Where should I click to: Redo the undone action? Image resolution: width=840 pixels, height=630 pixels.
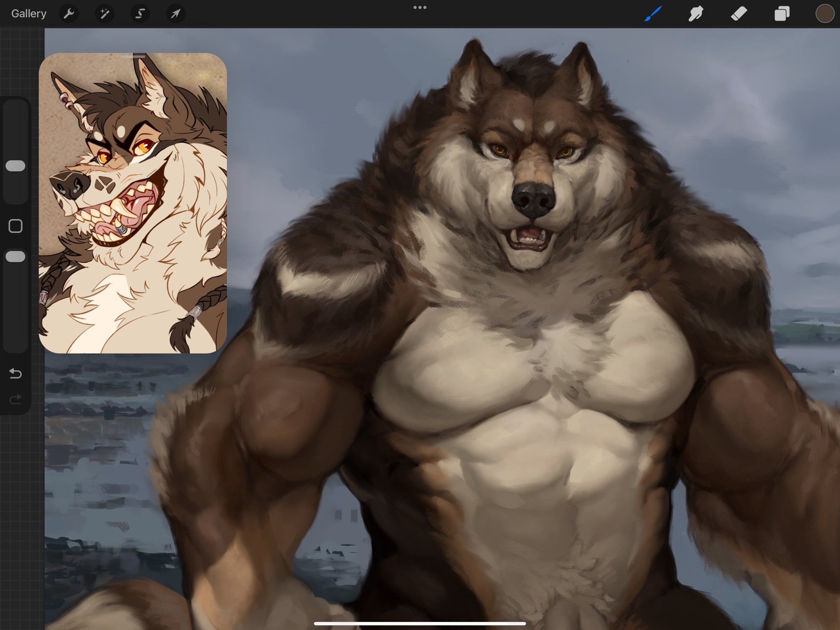16,399
